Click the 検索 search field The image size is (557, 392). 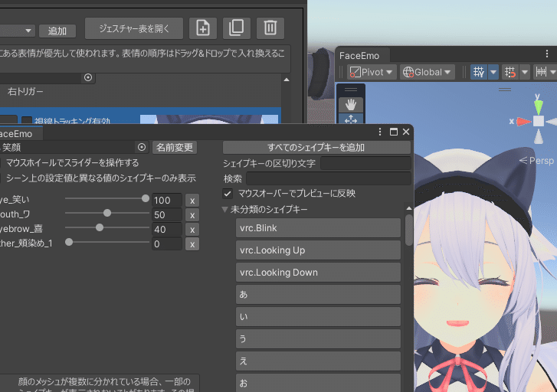[329, 178]
